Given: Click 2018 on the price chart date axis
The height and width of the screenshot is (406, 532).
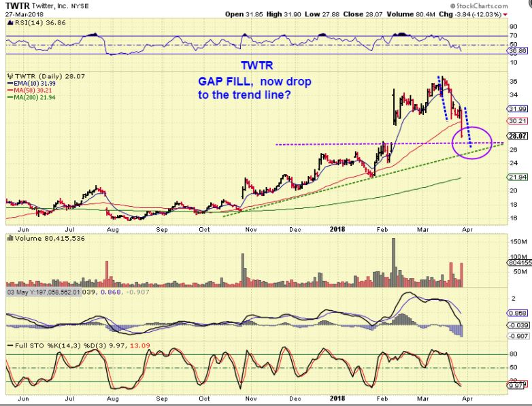Looking at the screenshot, I should [337, 229].
